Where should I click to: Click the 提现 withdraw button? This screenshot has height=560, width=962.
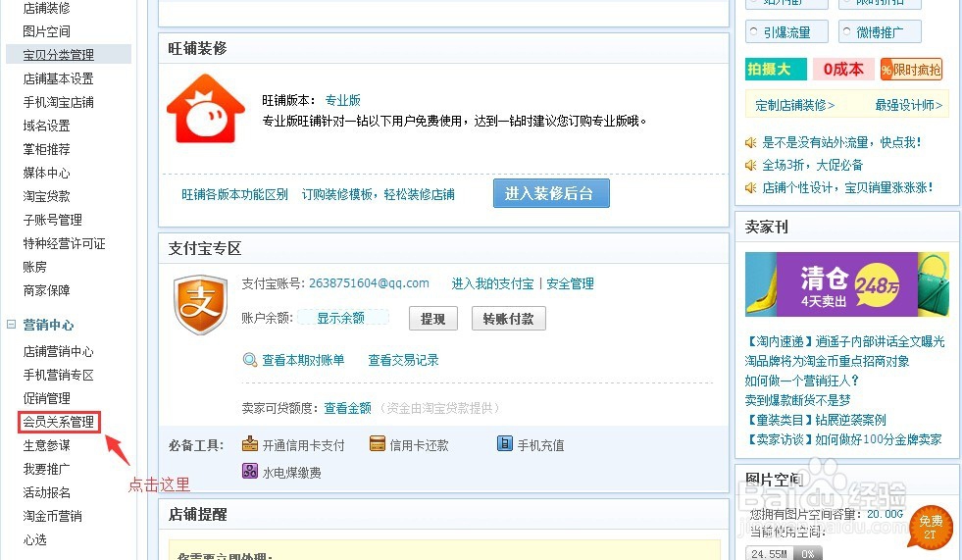pyautogui.click(x=433, y=319)
